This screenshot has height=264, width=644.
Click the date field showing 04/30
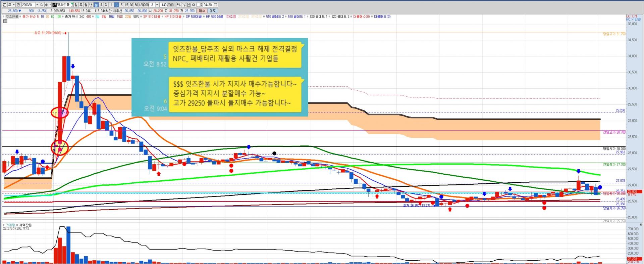tap(207, 5)
